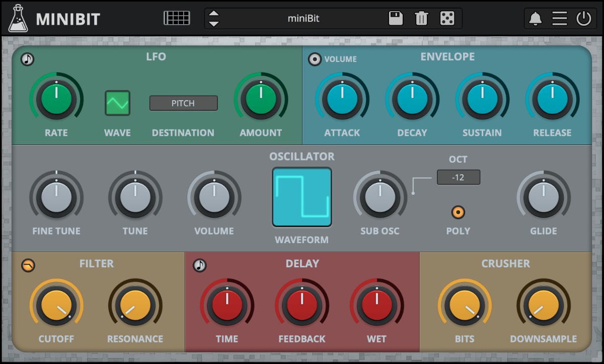Click the preset navigation arrows
The image size is (604, 364).
point(213,18)
